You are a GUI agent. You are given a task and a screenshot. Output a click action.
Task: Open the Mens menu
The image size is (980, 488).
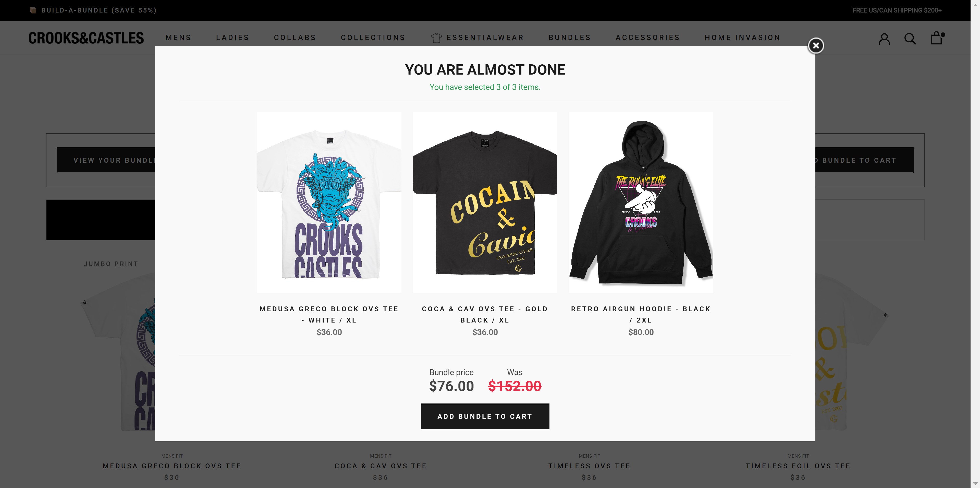(178, 38)
